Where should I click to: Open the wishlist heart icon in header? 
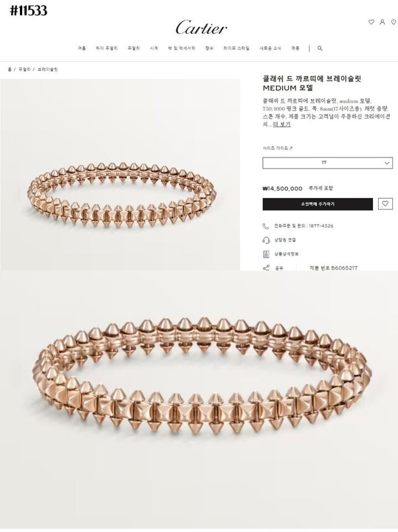(371, 22)
